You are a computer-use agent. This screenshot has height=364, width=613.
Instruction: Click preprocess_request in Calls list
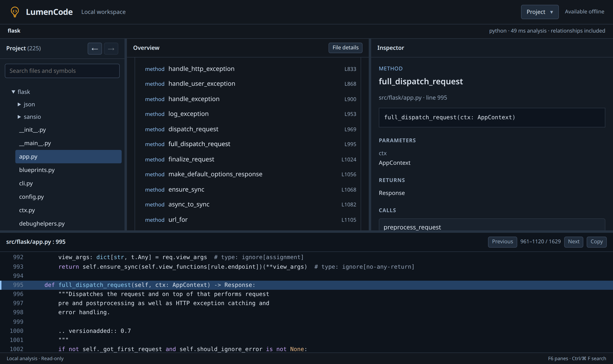click(x=492, y=225)
